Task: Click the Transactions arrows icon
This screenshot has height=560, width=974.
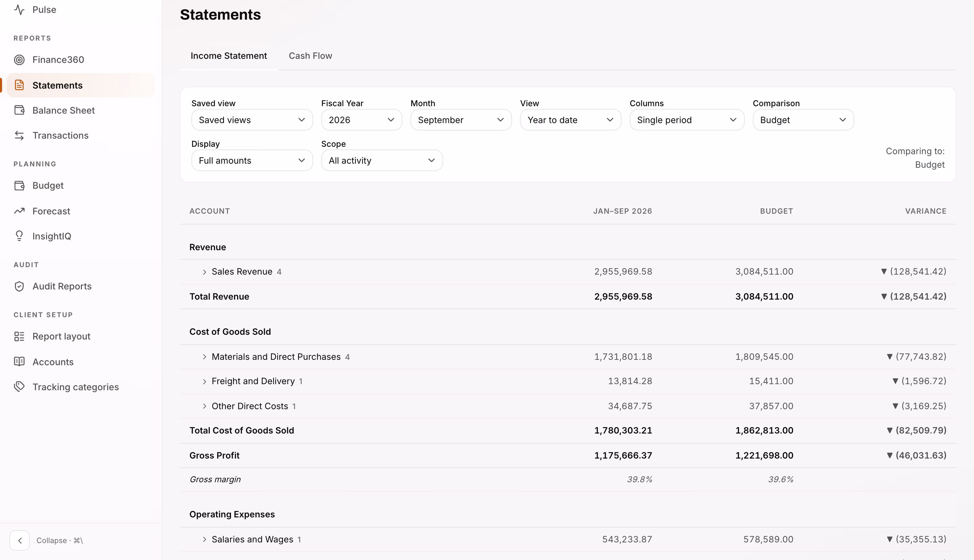Action: tap(19, 135)
